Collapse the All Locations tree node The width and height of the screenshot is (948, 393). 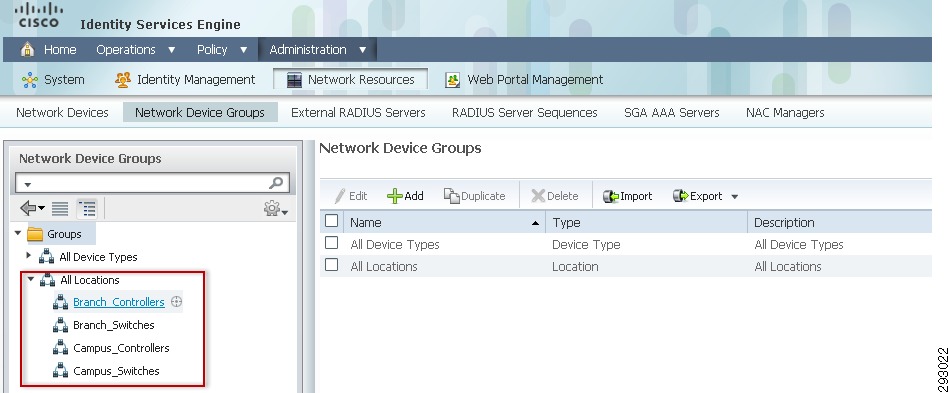pos(30,279)
